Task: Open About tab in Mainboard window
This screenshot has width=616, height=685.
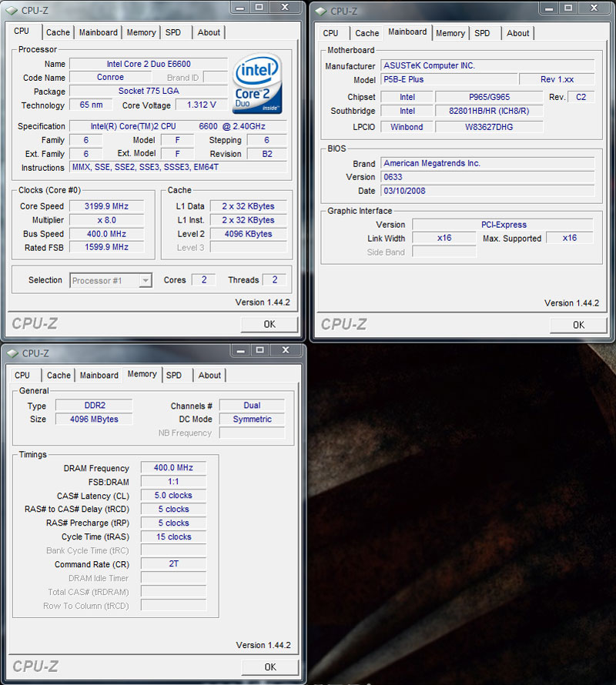Action: (517, 34)
